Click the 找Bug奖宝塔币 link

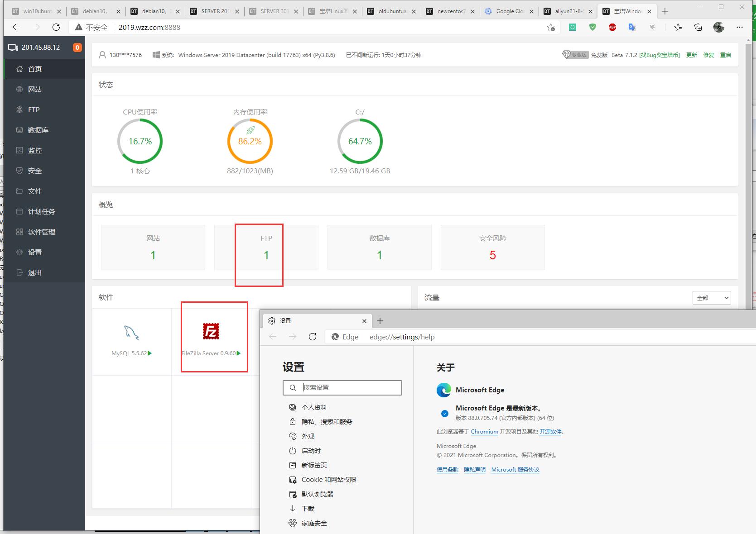660,55
